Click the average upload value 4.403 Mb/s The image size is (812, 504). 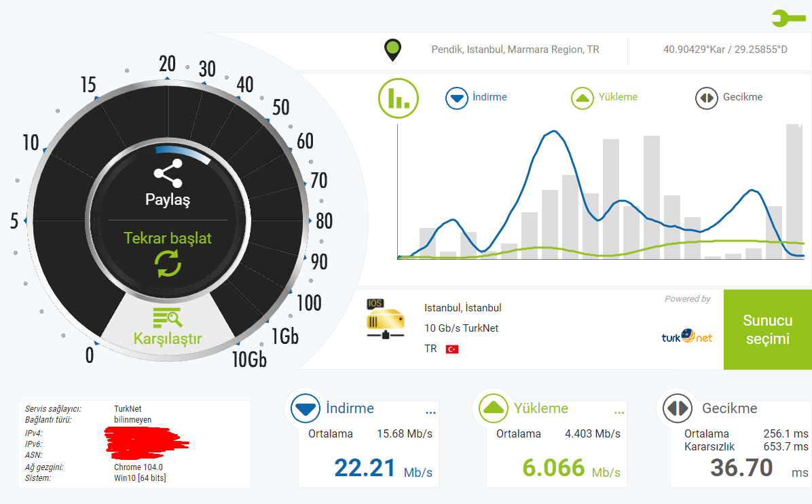pos(593,433)
